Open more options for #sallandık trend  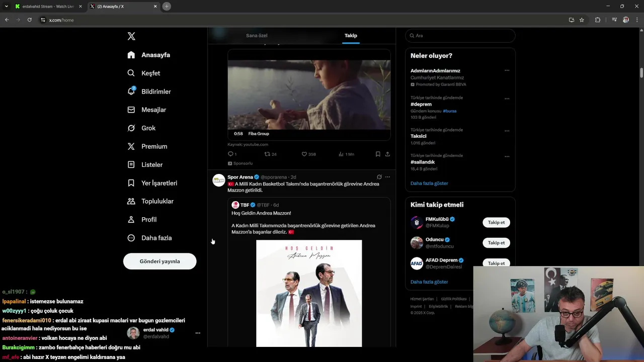click(507, 156)
